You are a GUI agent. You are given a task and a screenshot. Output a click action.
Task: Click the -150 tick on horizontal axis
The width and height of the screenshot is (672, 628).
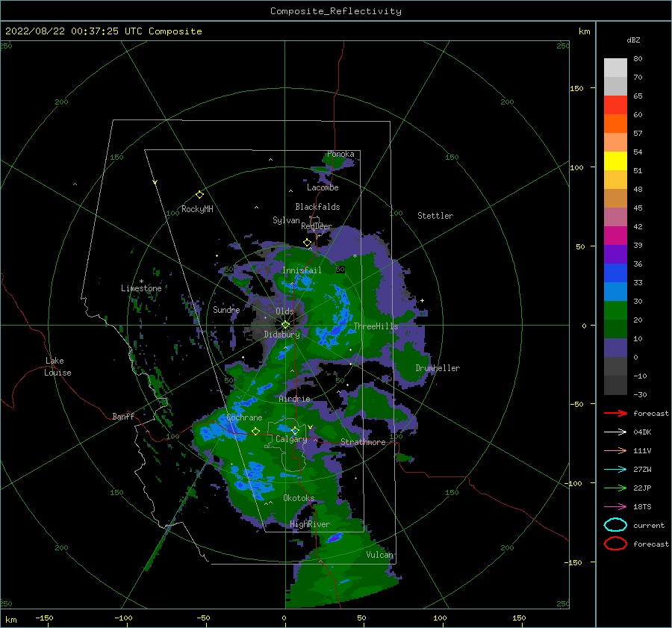[45, 618]
